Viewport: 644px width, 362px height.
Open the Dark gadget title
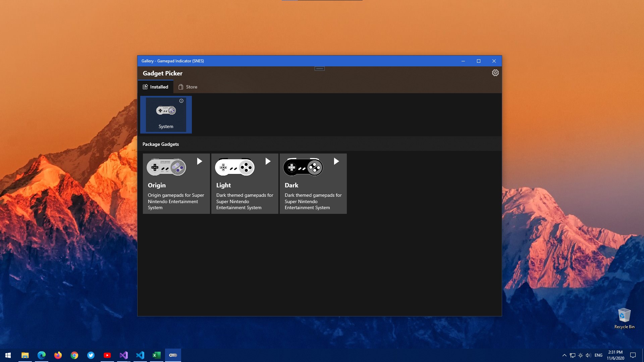tap(291, 185)
